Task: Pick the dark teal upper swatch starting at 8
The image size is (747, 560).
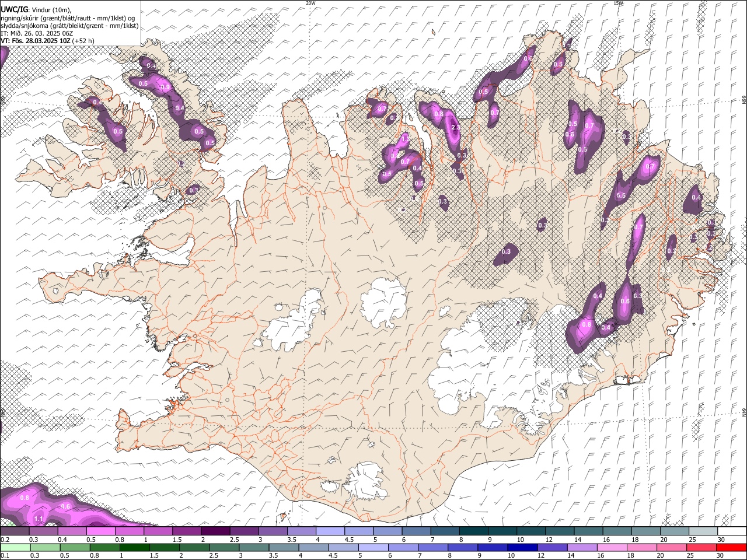Action: pyautogui.click(x=473, y=531)
